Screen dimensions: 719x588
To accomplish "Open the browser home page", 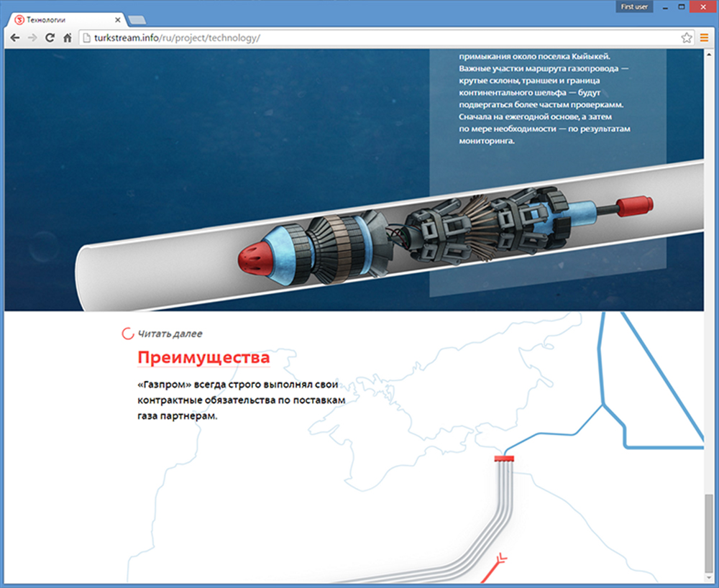I will point(67,37).
